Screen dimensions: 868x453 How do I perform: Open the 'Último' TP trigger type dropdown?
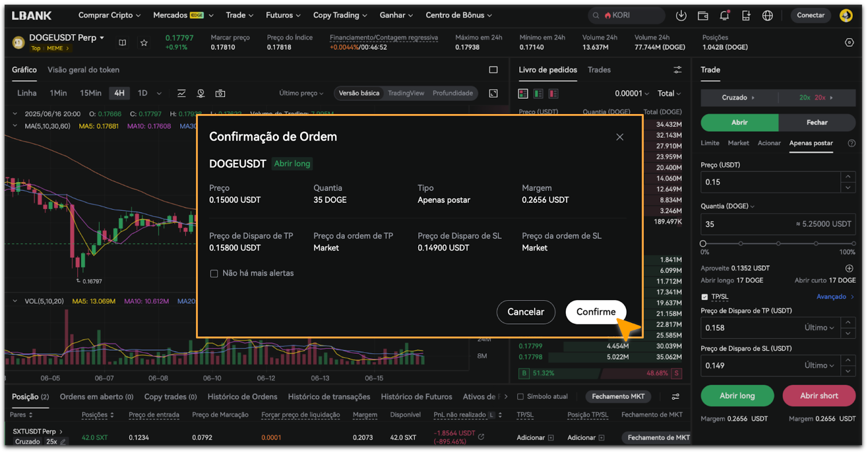819,328
